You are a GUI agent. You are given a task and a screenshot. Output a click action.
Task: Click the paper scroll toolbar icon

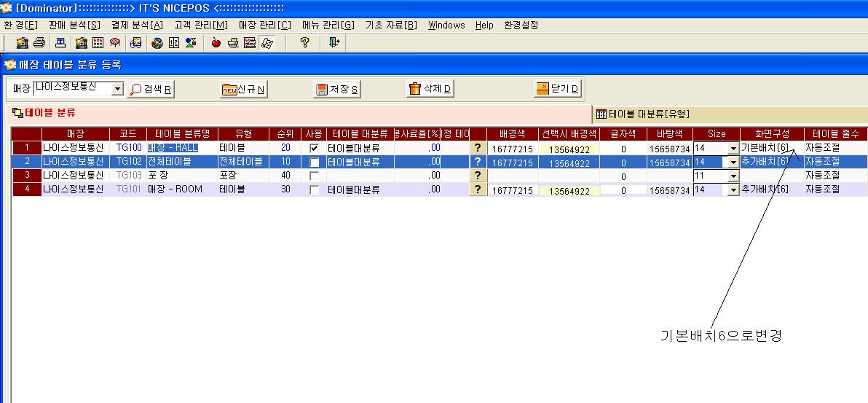click(267, 43)
